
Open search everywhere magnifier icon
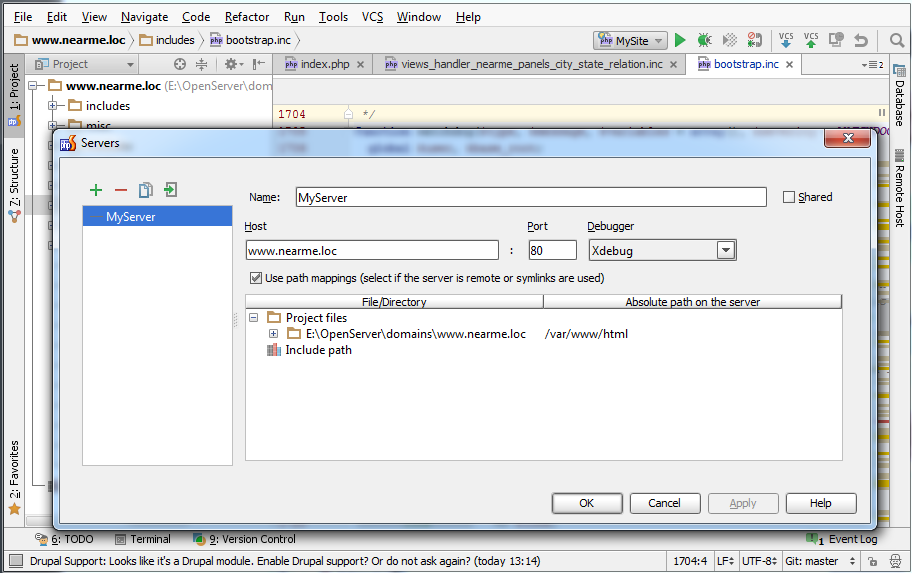(897, 40)
